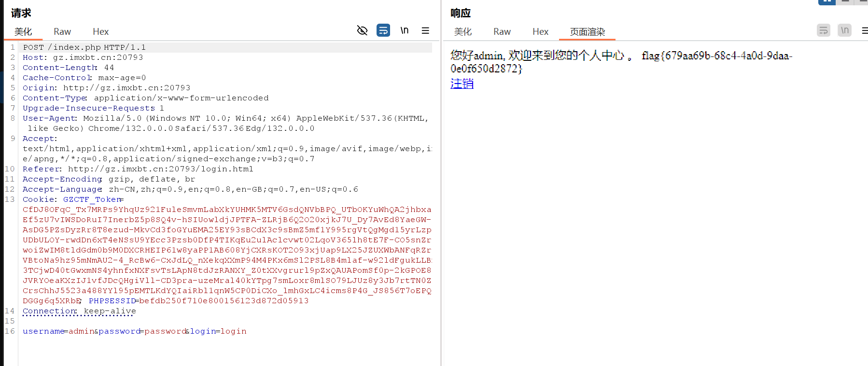The width and height of the screenshot is (868, 366).
Task: Enable word wrap in the response panel
Action: pyautogui.click(x=823, y=30)
